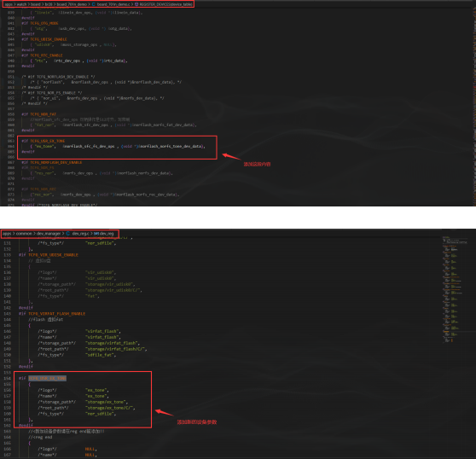Click the overview ruler in the top editor

474,107
